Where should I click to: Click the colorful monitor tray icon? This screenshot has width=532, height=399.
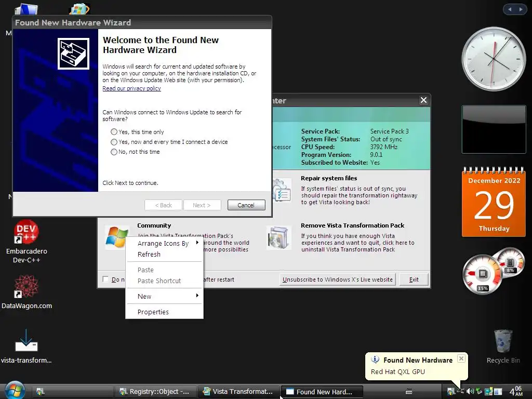[x=488, y=391]
